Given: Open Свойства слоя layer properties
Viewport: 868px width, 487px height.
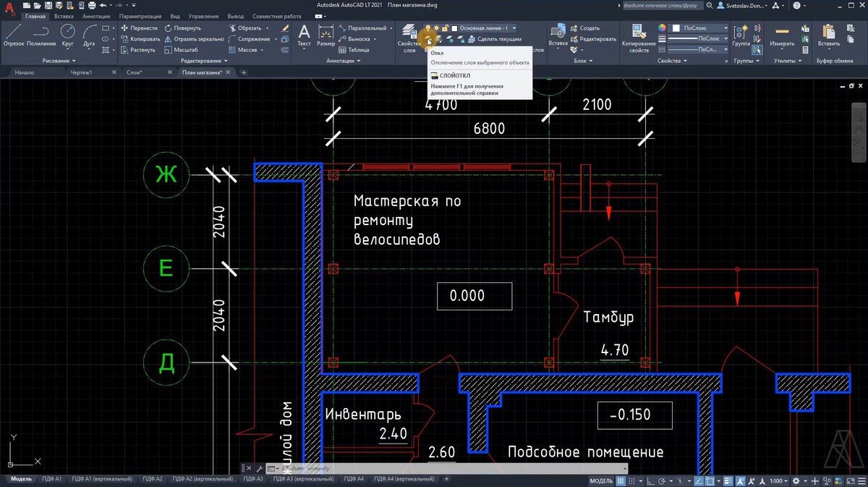Looking at the screenshot, I should 409,38.
